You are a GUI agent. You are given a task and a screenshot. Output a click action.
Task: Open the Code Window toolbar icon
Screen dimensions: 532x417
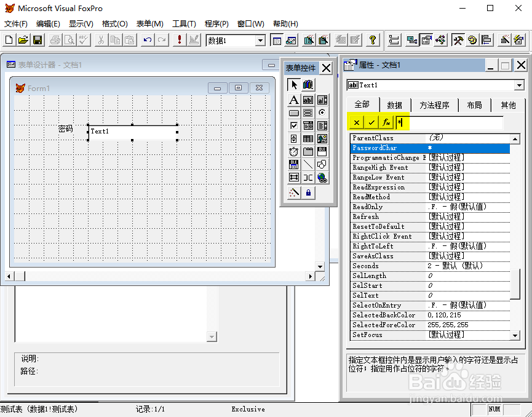(x=441, y=41)
